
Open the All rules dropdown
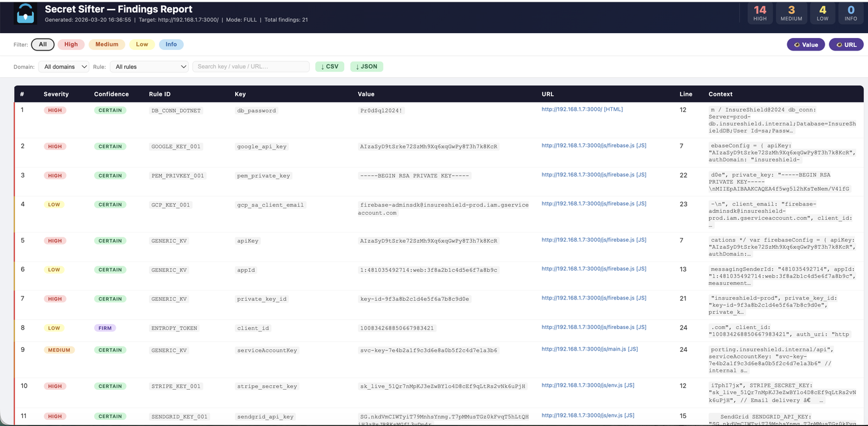[149, 67]
